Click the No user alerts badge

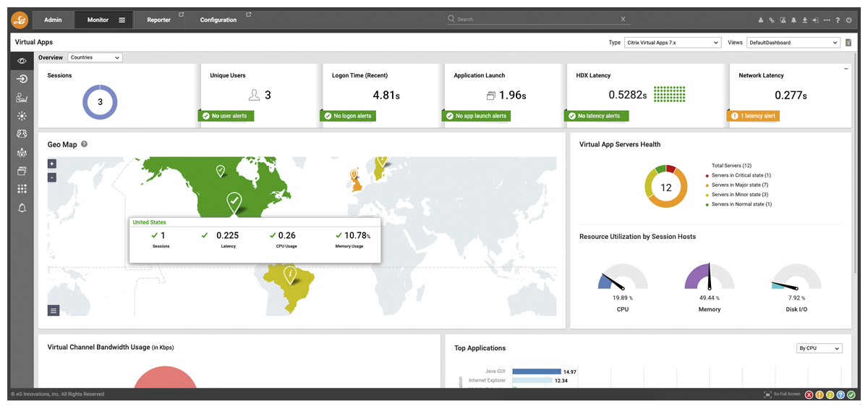click(226, 116)
